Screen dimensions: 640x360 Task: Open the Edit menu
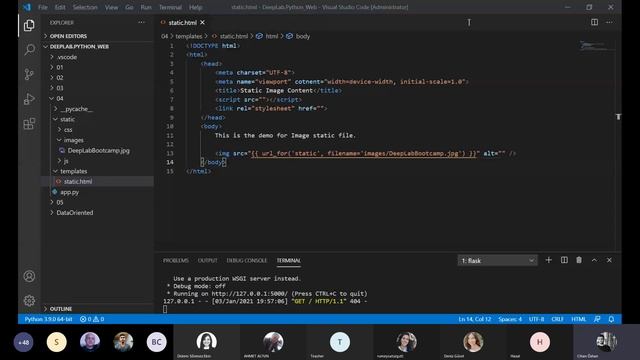coord(60,7)
